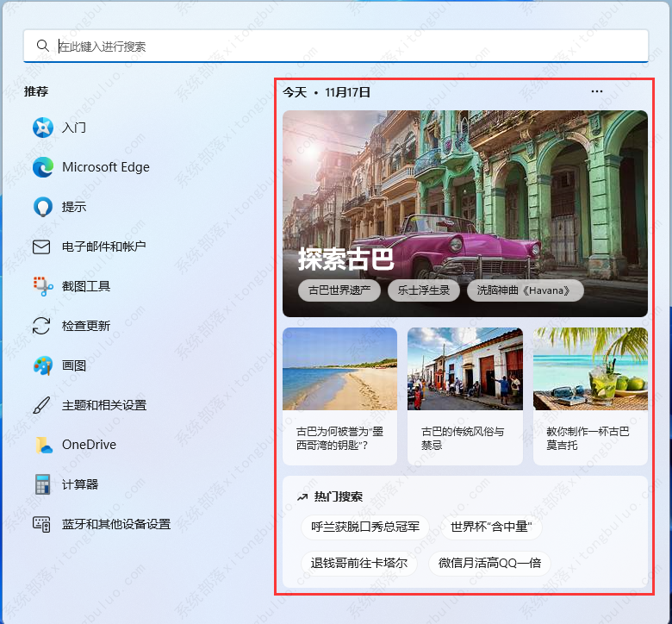672x624 pixels.
Task: Click the 洗脑神曲《Havana》 tag
Action: [x=525, y=290]
